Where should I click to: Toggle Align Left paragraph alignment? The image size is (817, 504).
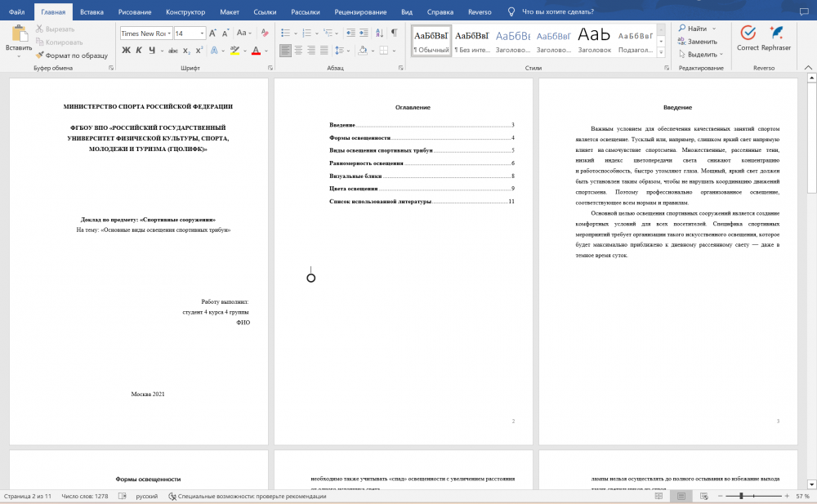[x=285, y=51]
